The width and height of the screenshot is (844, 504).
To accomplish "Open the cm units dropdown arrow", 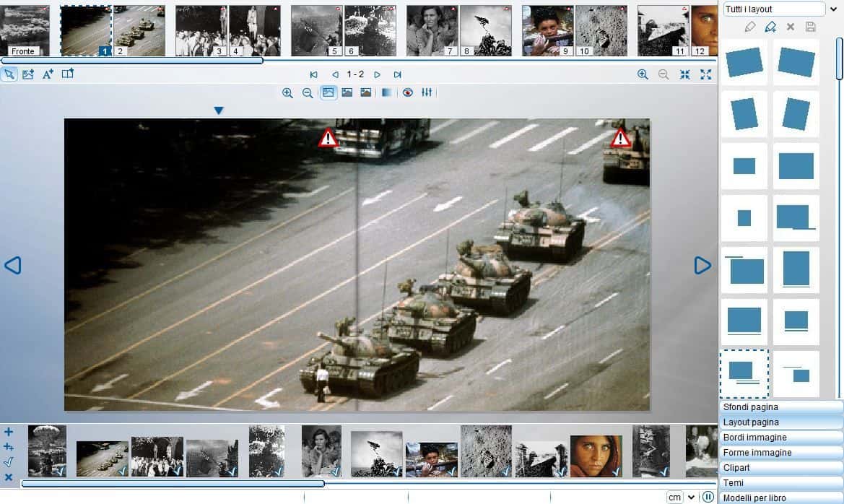I will (x=691, y=497).
